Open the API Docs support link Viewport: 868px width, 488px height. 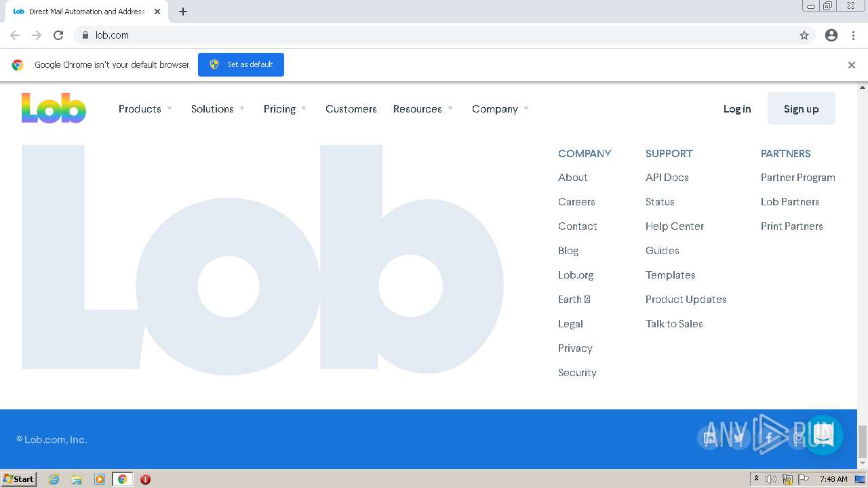pyautogui.click(x=667, y=178)
